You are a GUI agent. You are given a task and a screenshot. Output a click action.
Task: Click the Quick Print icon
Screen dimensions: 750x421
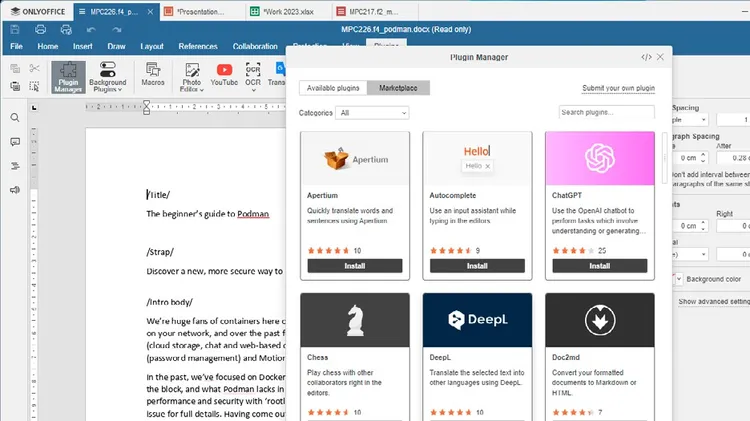66,29
